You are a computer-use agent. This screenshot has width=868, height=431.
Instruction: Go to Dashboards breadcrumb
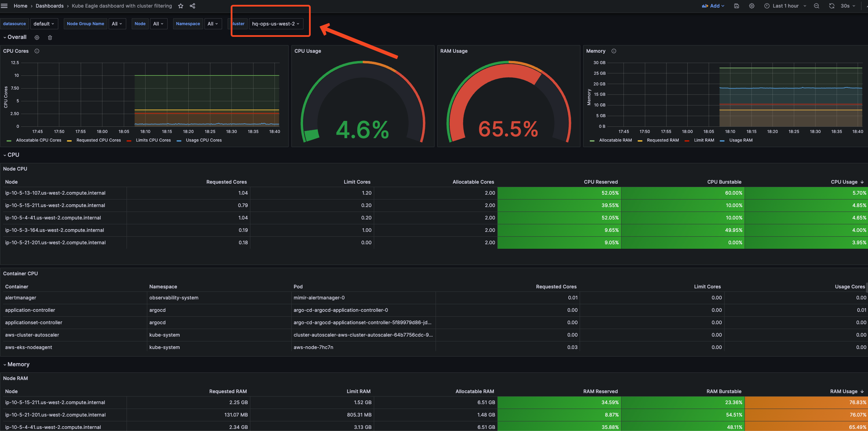click(50, 6)
